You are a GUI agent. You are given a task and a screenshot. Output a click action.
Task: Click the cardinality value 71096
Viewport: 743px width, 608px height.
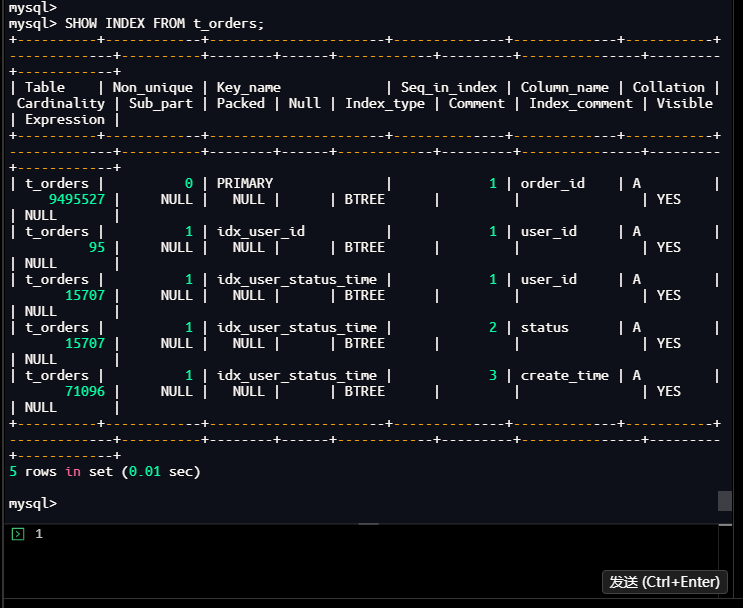coord(85,391)
